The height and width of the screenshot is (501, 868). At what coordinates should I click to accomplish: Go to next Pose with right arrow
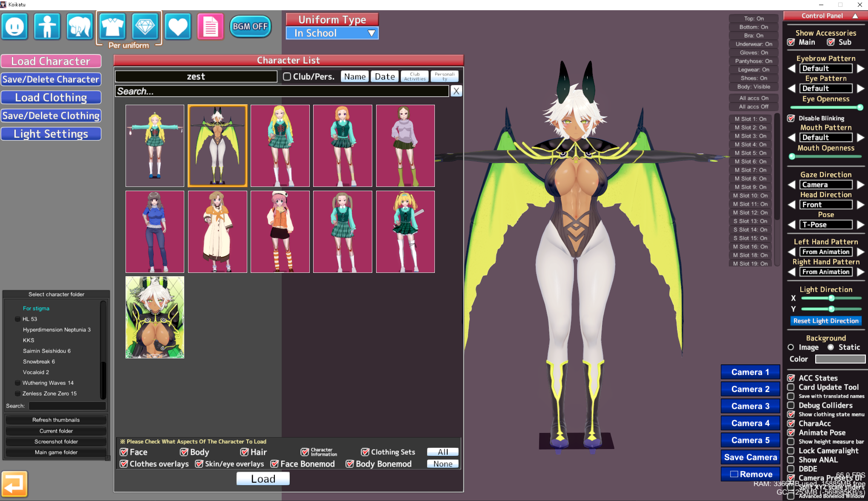(x=860, y=225)
